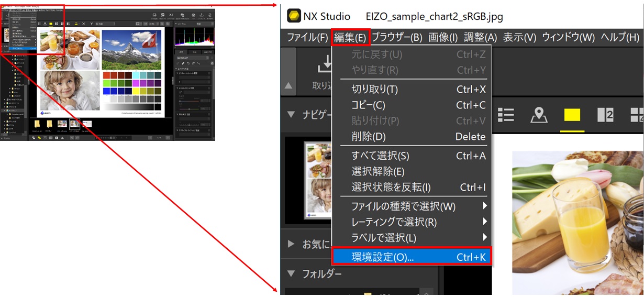Screen dimensions: 644x297
Task: Switch to the list view icon
Action: [x=505, y=115]
